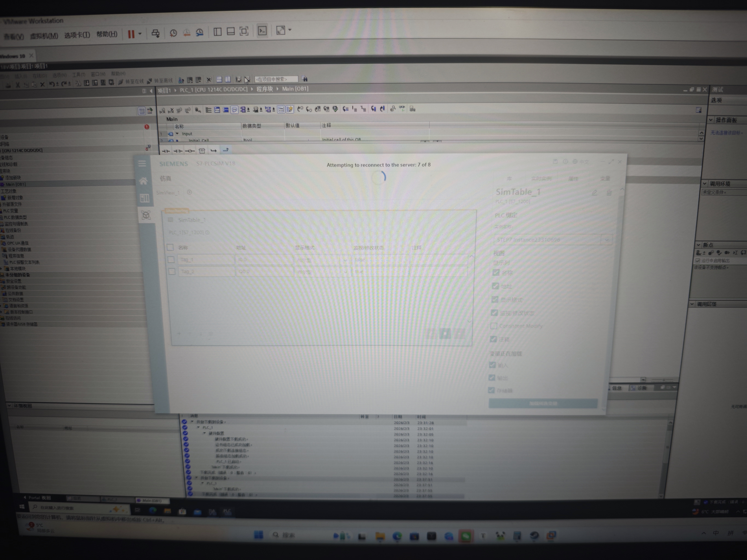Click PLCSIM home icon in sidebar

point(143,181)
